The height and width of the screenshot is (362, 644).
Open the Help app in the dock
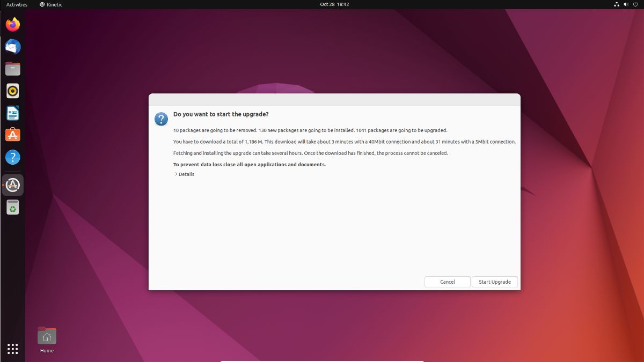click(12, 157)
